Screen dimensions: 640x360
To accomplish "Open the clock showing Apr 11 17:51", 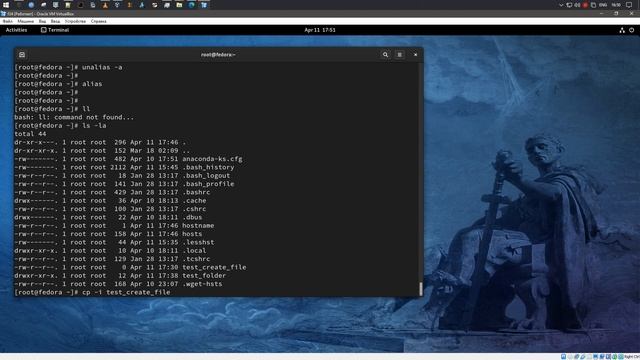I will (320, 30).
